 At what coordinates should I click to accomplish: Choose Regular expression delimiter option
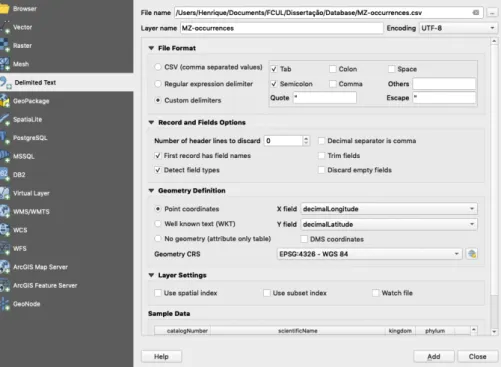(158, 84)
